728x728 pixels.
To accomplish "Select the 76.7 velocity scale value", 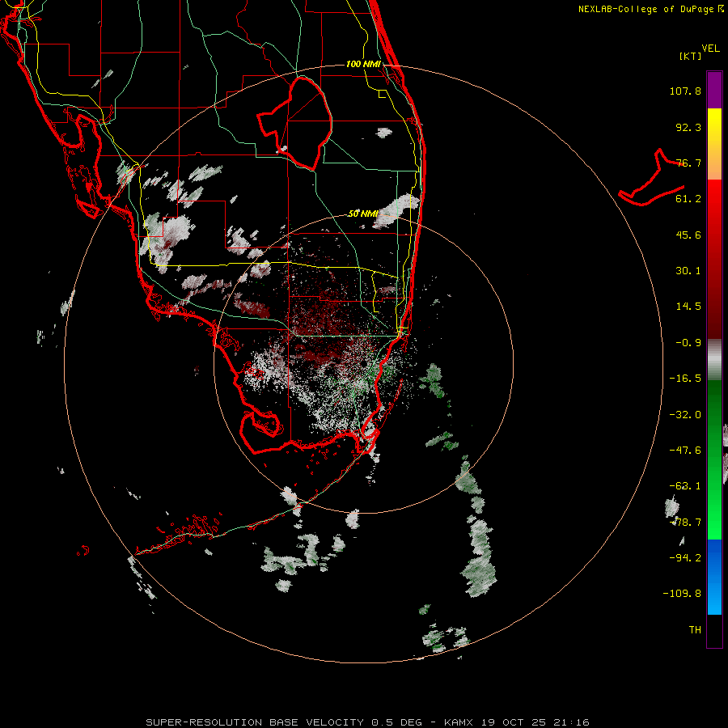I will point(688,163).
